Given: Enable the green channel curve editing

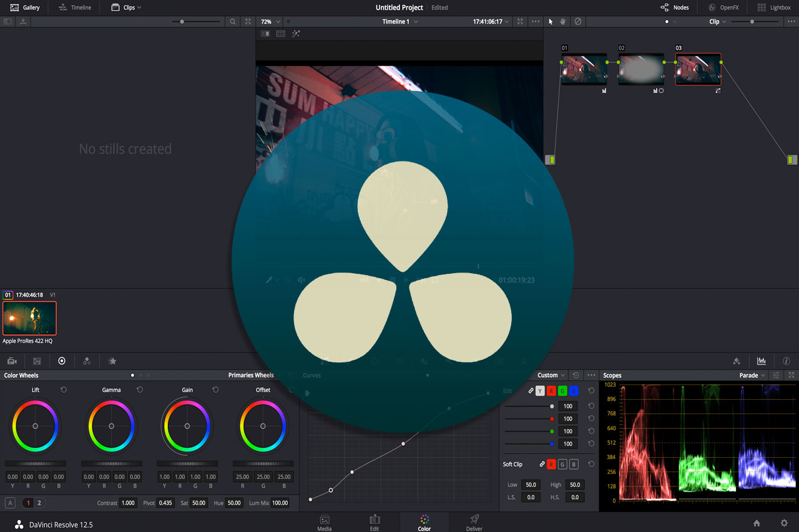Looking at the screenshot, I should click(562, 391).
